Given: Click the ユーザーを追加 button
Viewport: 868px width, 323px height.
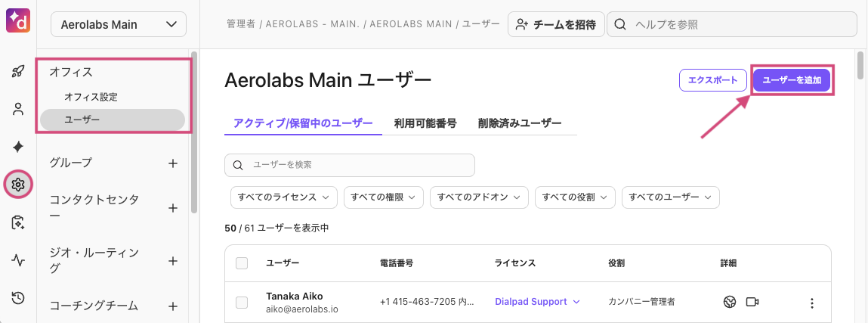Looking at the screenshot, I should click(792, 79).
